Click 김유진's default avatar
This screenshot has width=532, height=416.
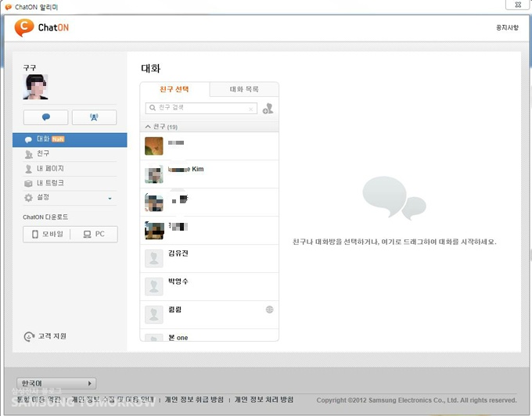(x=154, y=258)
